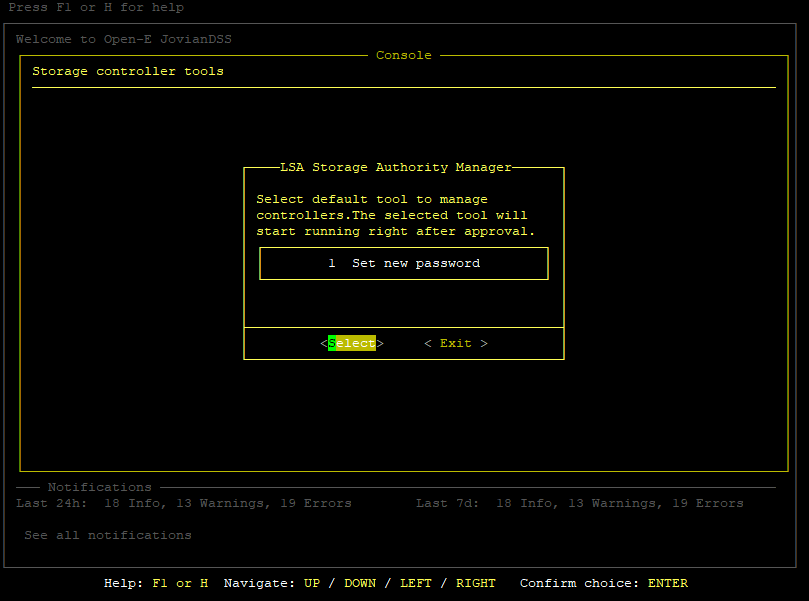Click 'Press F1 or H for help' text

point(96,7)
